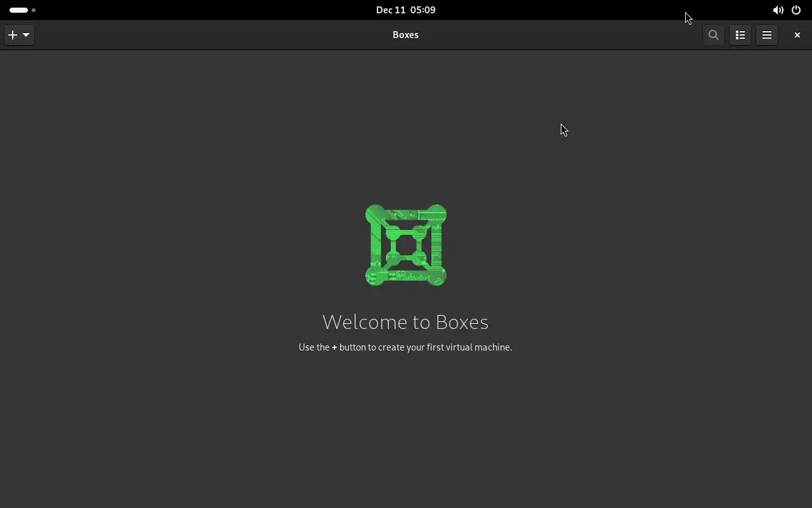Open the hamburger main menu

pyautogui.click(x=767, y=35)
